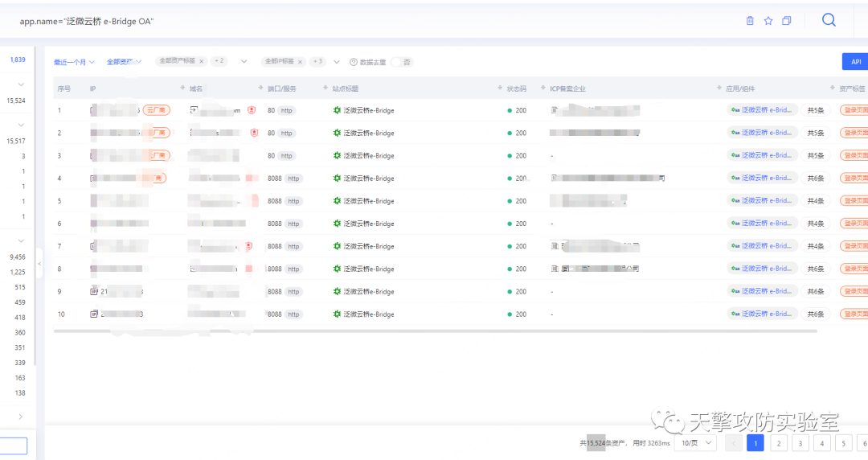Image resolution: width=868 pixels, height=460 pixels.
Task: Click the IP icon in row 9
Action: tap(94, 291)
